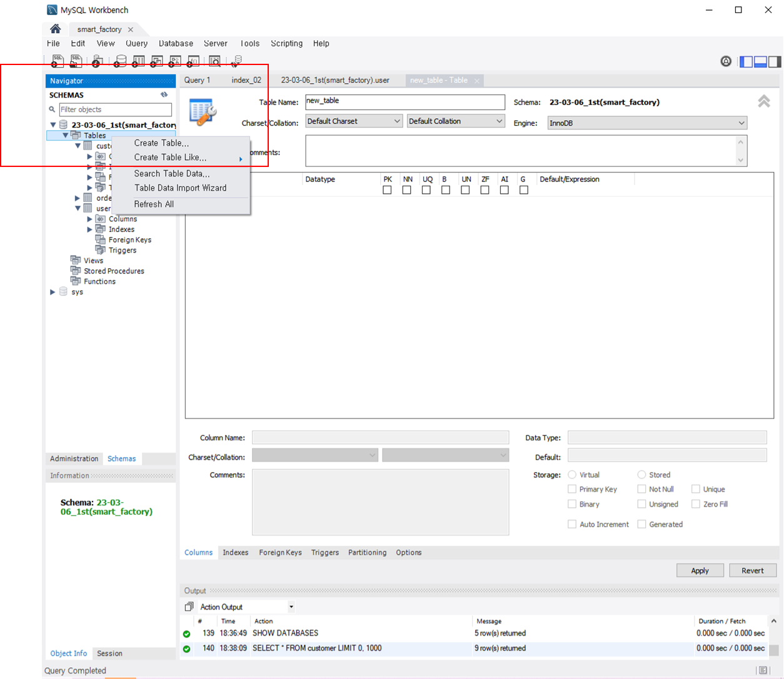Open the Session info tab

109,653
